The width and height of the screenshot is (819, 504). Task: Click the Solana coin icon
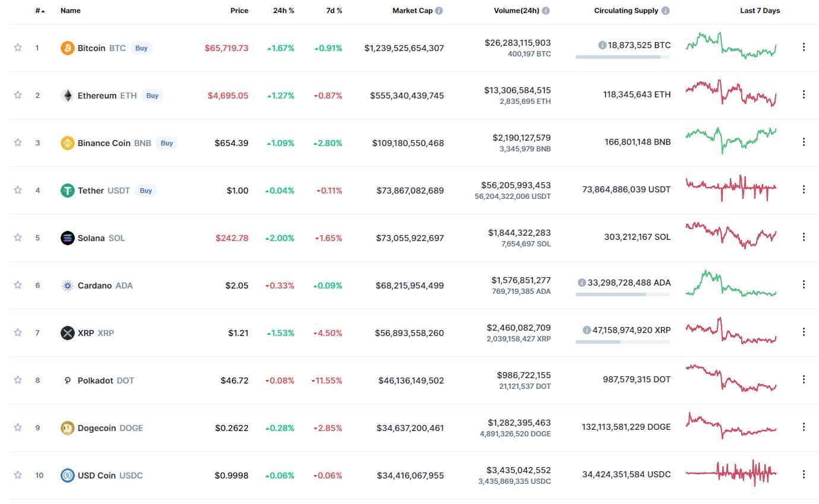coord(68,238)
